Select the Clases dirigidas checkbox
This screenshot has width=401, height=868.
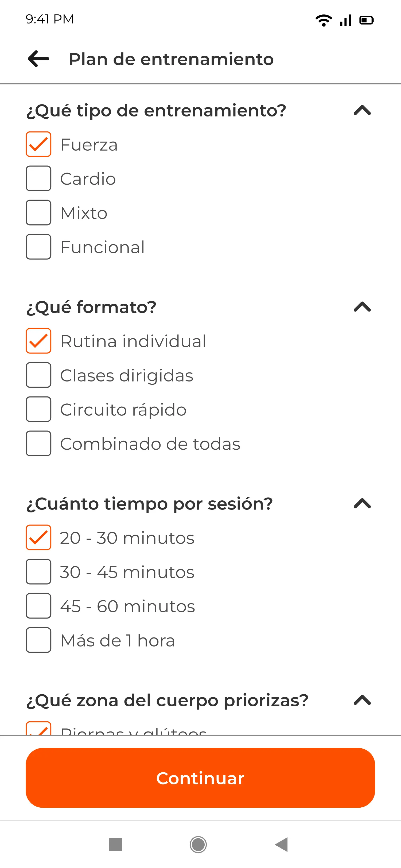(x=38, y=375)
